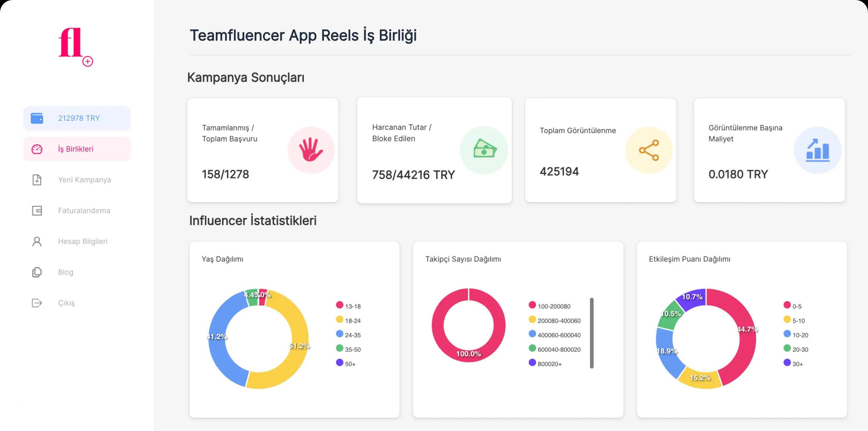Toggle the 800020+ follower legend dot
The width and height of the screenshot is (868, 431).
point(532,363)
